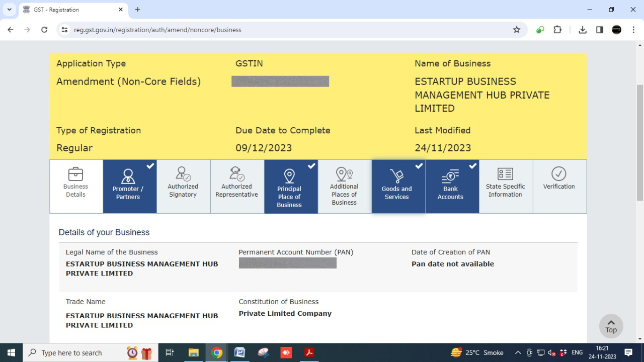
Task: Click the Top scroll-up button
Action: tap(611, 326)
